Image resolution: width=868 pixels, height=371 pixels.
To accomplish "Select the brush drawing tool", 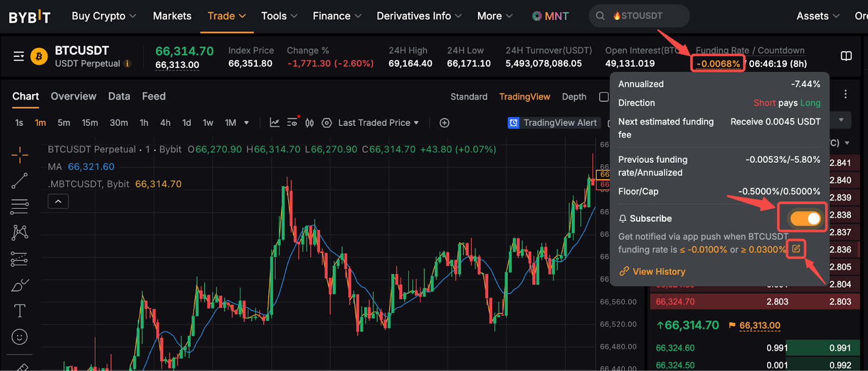I will tap(20, 285).
